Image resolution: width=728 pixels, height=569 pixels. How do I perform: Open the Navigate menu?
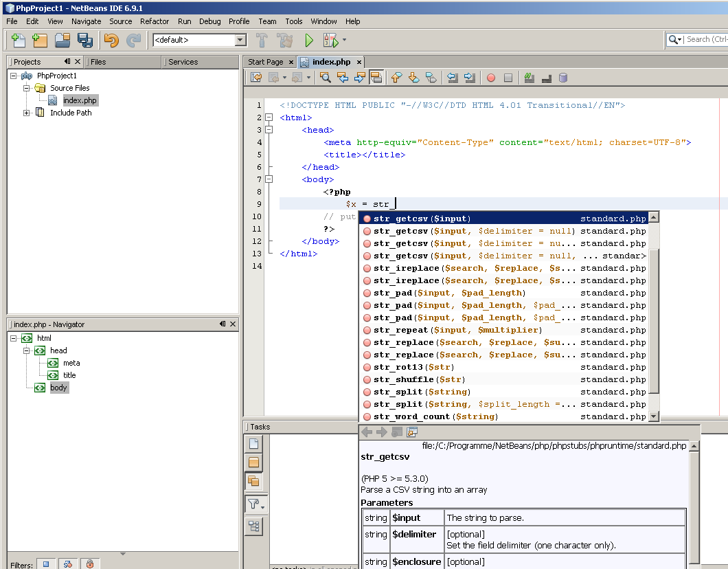click(x=86, y=21)
